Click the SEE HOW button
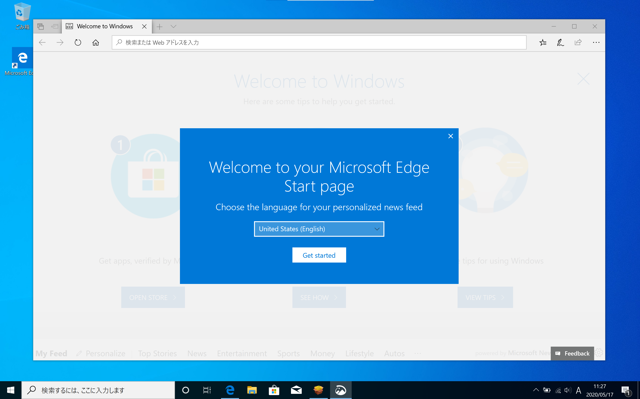Viewport: 640px width, 399px height. 319,297
